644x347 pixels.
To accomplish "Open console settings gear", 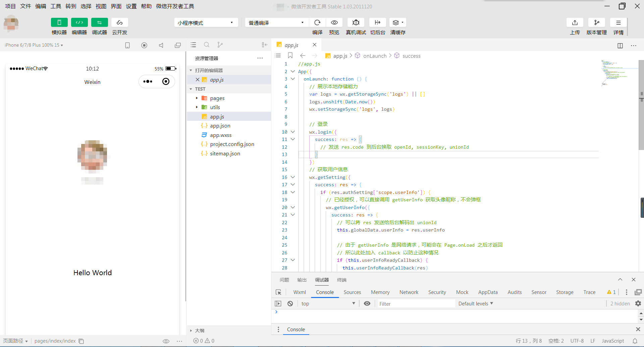I will (x=638, y=303).
